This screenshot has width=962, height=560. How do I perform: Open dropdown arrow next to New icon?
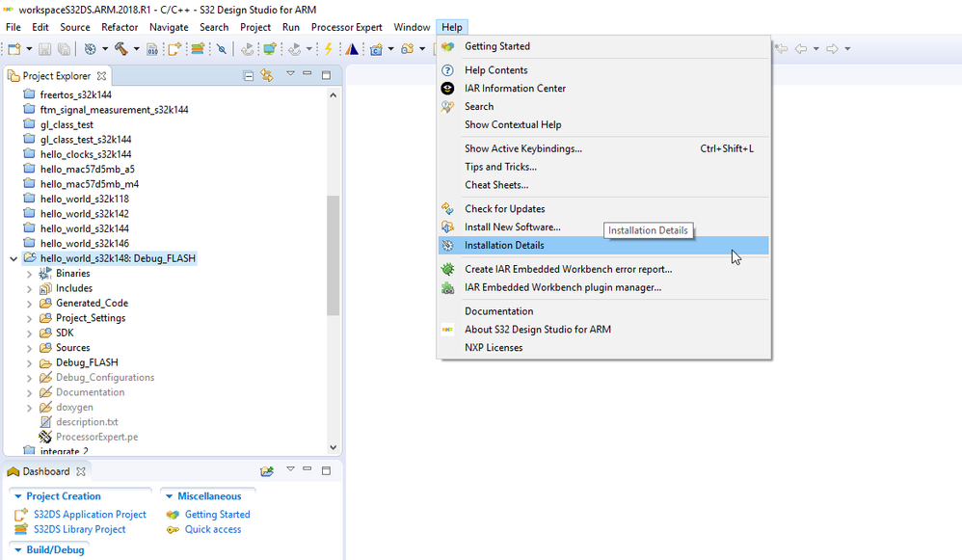29,49
